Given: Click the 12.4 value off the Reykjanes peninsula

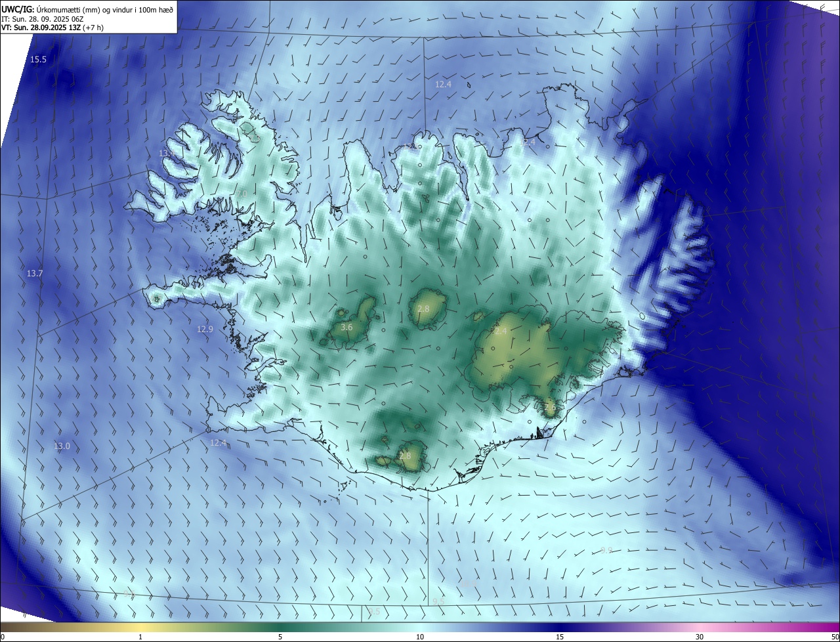Looking at the screenshot, I should (x=219, y=443).
